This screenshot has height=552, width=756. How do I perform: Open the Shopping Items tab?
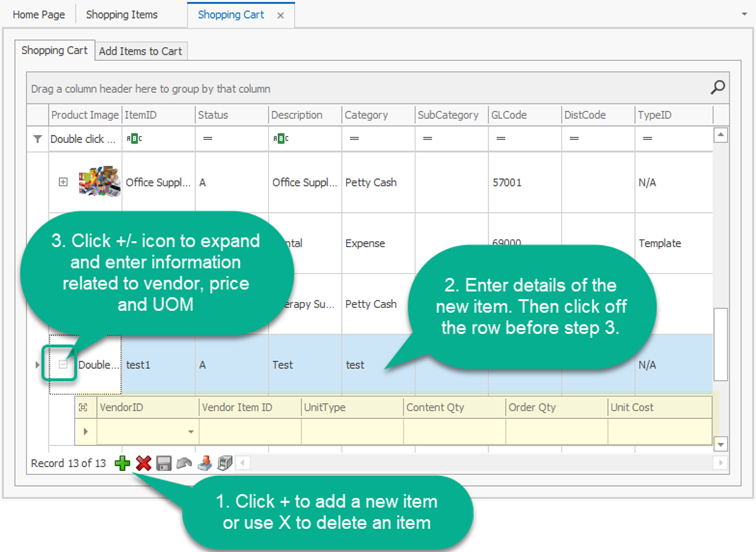122,15
